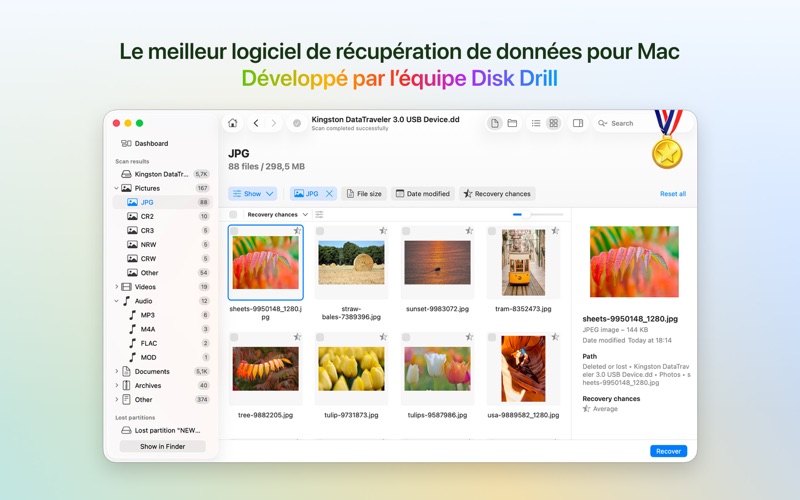Expand the Other tree section
The image size is (800, 500).
[x=116, y=399]
